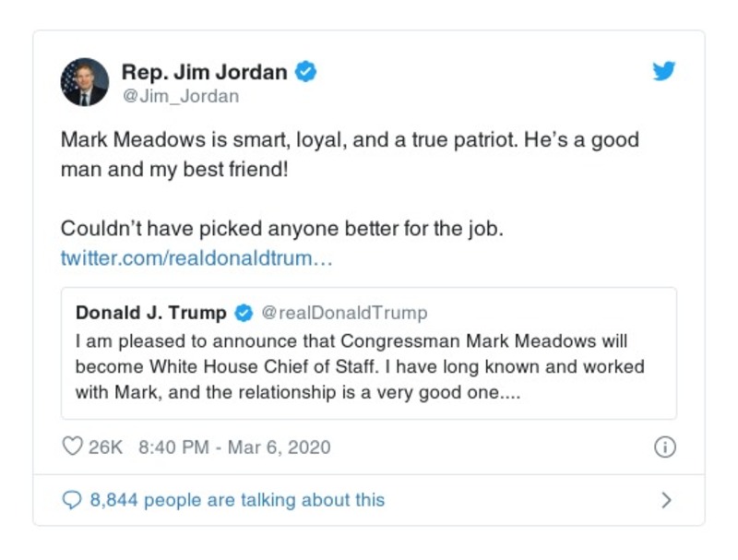Click Jim Jordan's blue verified badge
Image resolution: width=738 pixels, height=560 pixels.
click(305, 72)
